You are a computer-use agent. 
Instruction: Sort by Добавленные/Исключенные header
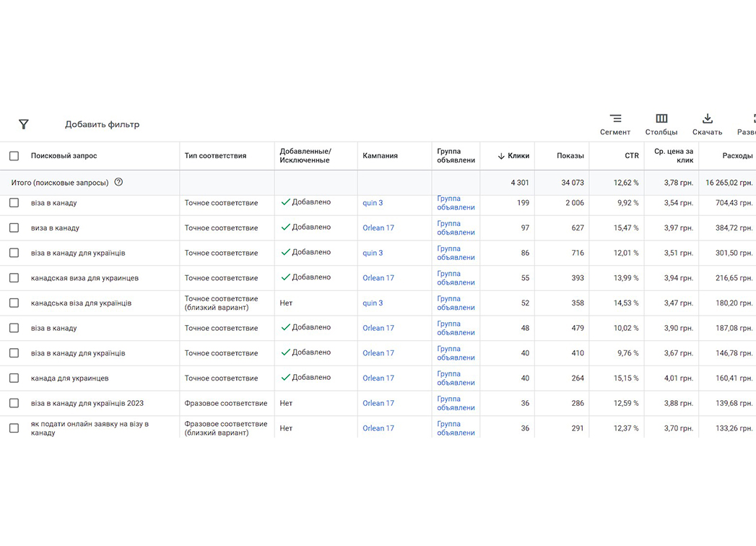(x=305, y=155)
